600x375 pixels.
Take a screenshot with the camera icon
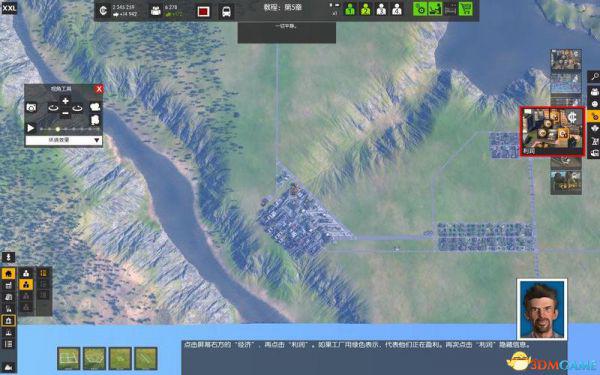(x=31, y=108)
